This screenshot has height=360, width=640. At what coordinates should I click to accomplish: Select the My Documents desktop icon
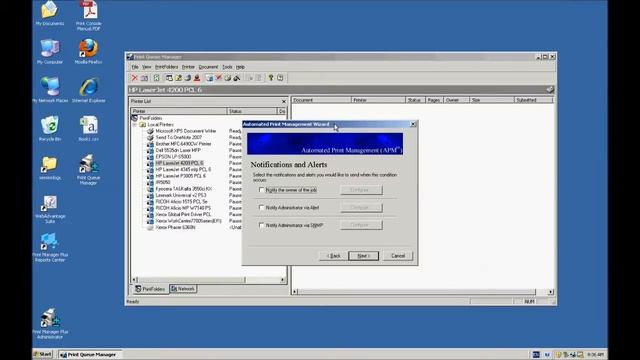click(50, 13)
